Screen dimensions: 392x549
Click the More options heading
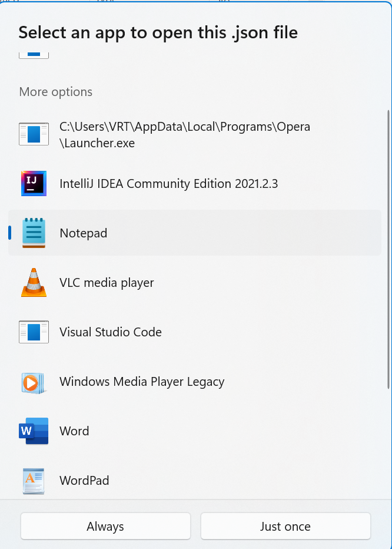point(56,92)
